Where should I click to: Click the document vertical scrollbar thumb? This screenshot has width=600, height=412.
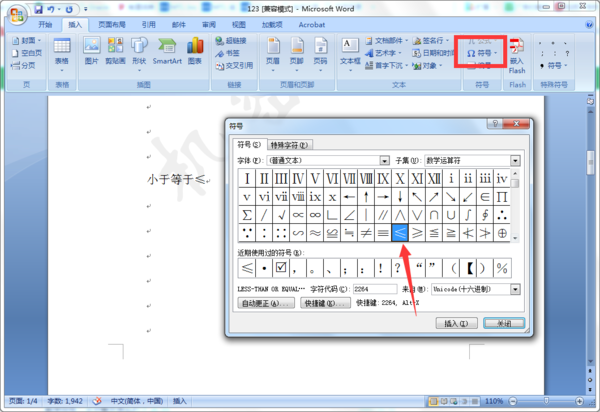tap(590, 163)
